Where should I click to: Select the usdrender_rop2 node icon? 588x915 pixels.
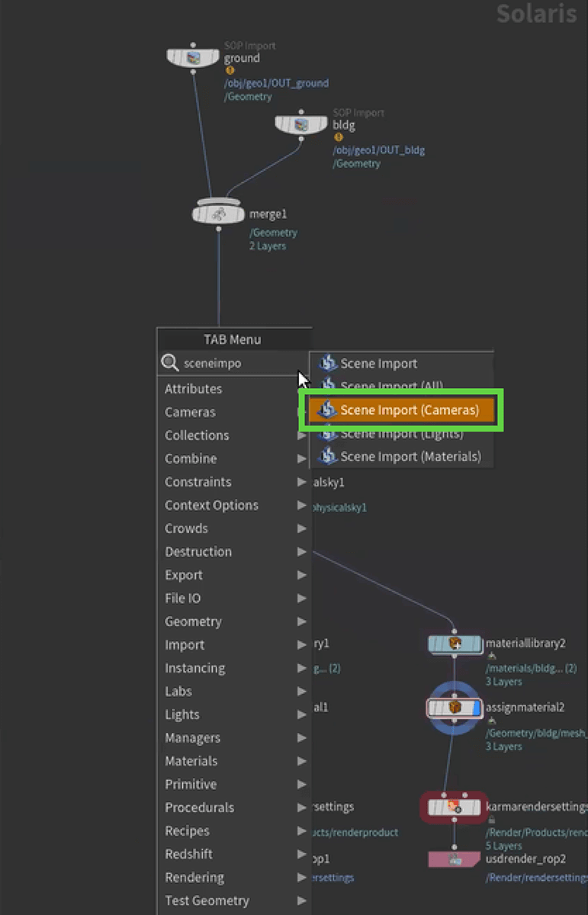455,859
